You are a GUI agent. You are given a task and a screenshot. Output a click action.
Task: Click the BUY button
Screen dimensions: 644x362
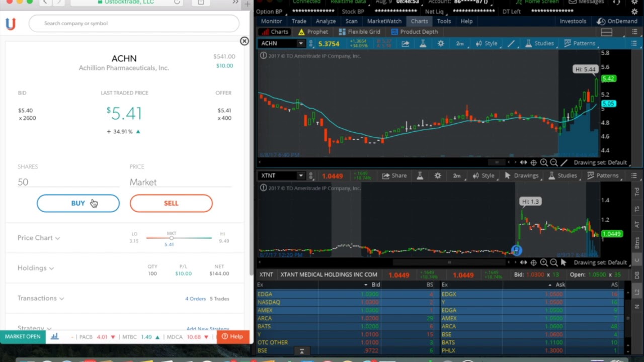click(78, 203)
